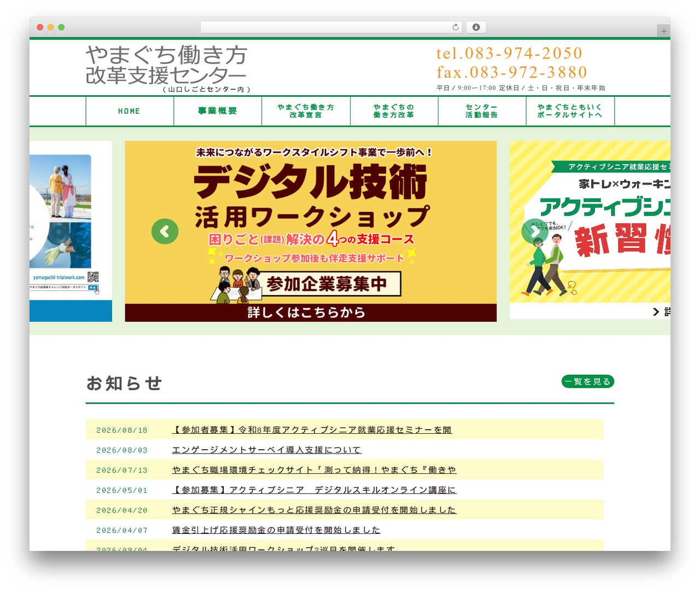700x593 pixels.
Task: Click the 2026/08/03 news date
Action: click(122, 450)
